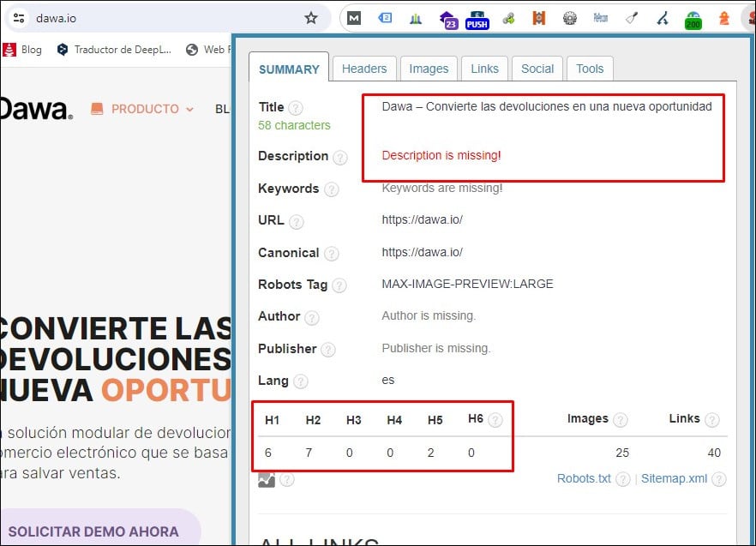
Task: Click the H2 count value 7
Action: pyautogui.click(x=309, y=453)
